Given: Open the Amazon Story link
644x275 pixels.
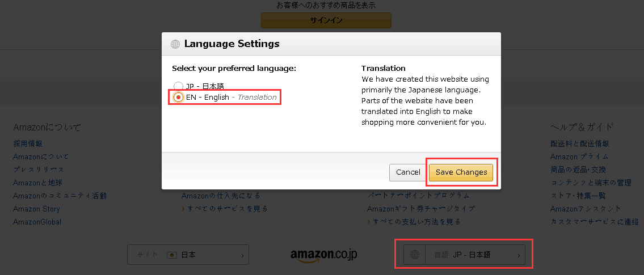Looking at the screenshot, I should 36,209.
